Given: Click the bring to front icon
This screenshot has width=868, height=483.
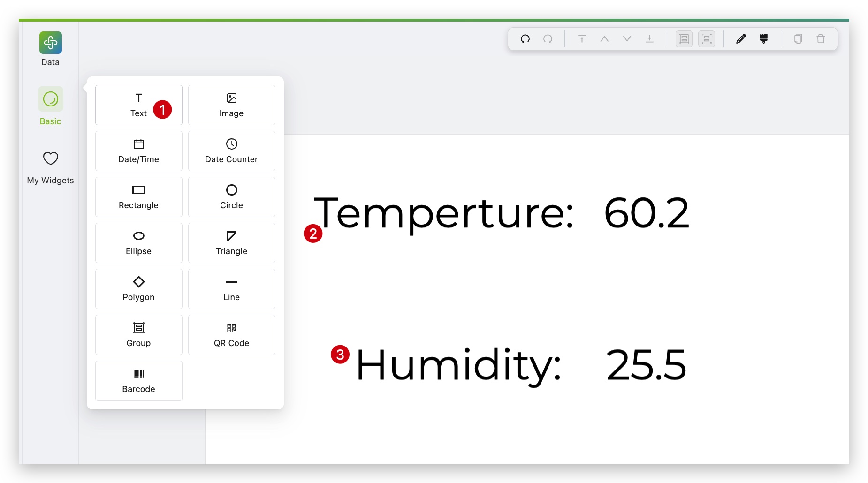Looking at the screenshot, I should 582,39.
